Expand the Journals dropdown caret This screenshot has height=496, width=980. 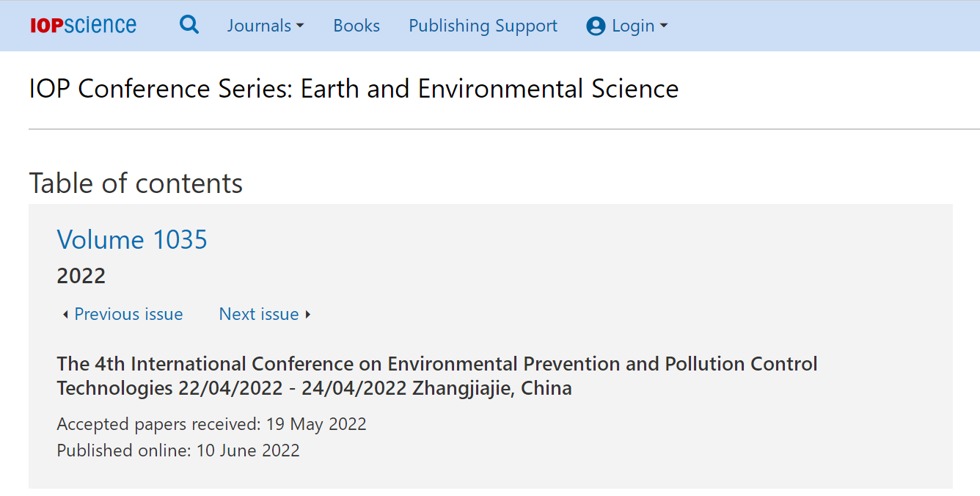point(300,26)
